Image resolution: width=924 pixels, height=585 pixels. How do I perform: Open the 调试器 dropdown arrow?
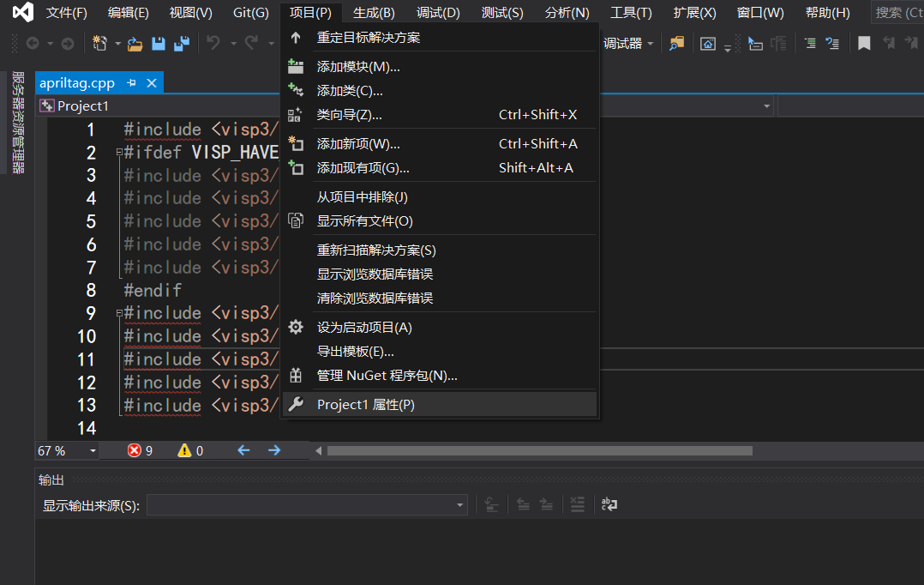[x=651, y=44]
